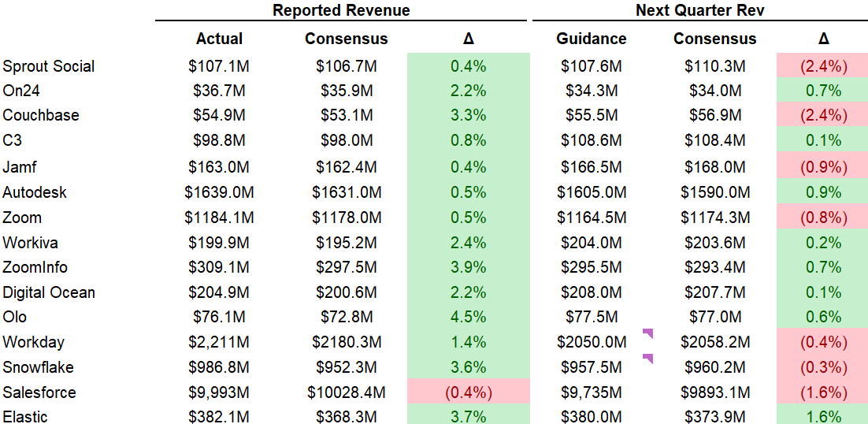Viewport: 868px width, 424px height.
Task: Click the Actual column header
Action: point(219,39)
